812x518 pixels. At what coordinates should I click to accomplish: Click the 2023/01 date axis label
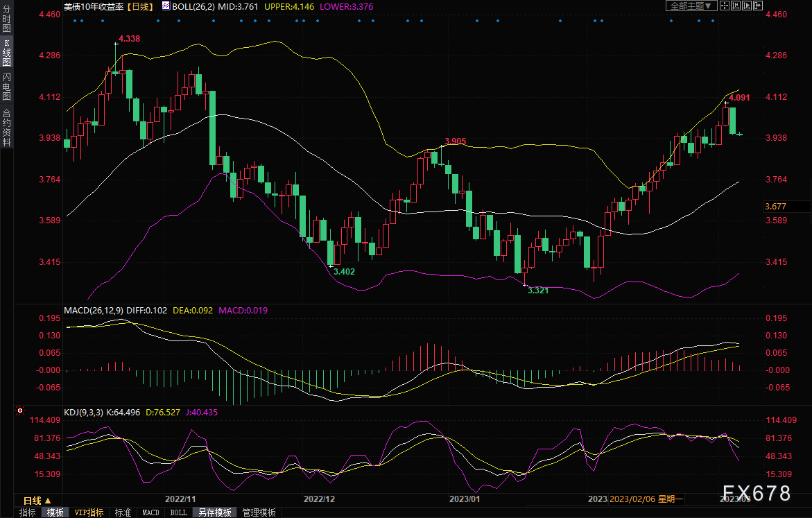pos(465,499)
